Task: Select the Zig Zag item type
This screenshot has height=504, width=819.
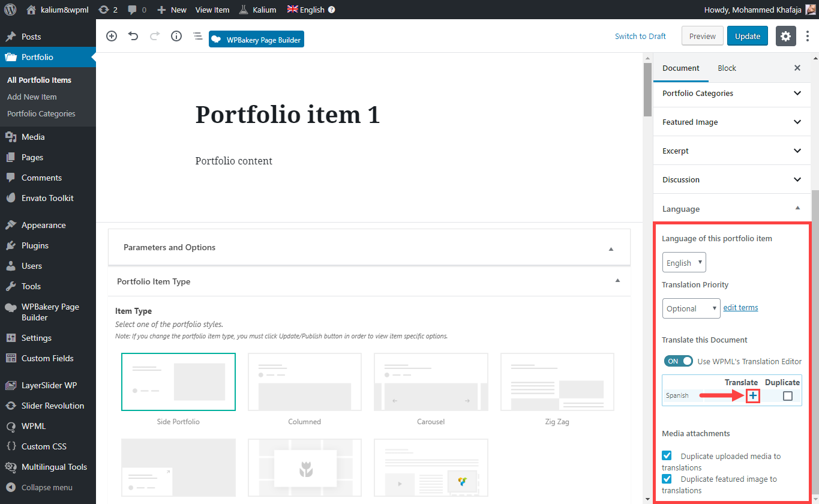Action: coord(557,382)
